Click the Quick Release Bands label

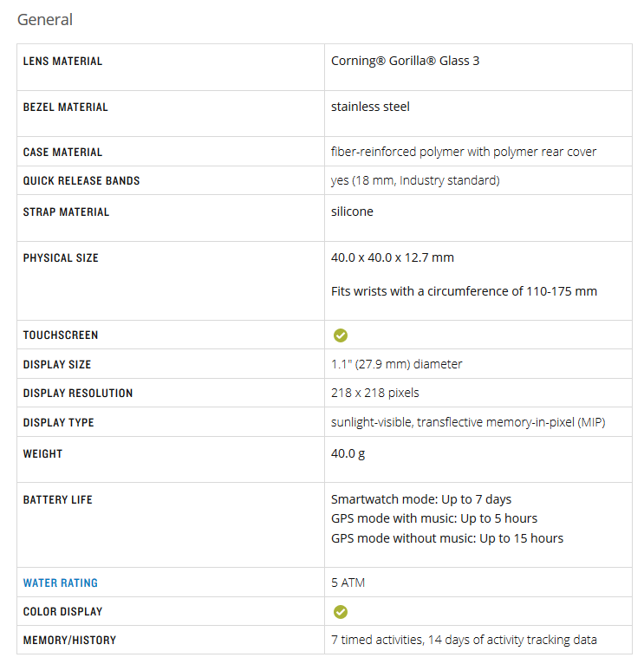tap(81, 181)
